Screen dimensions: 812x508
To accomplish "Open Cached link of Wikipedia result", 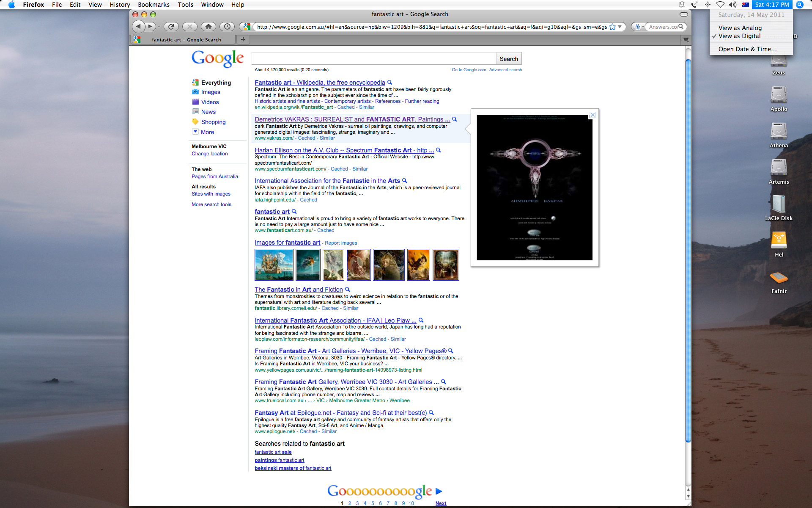I will click(346, 107).
